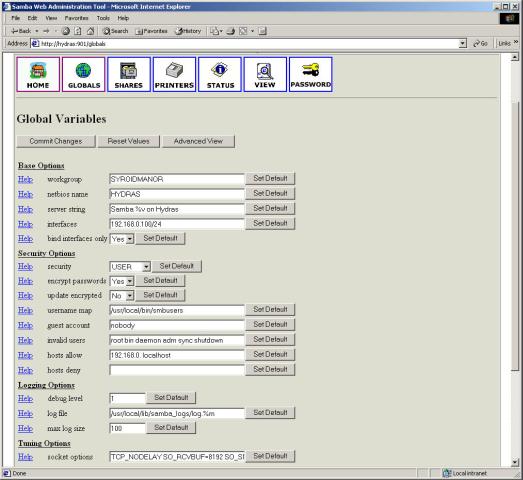Expand the update encrypted dropdown
This screenshot has height=480, width=523.
[x=130, y=296]
